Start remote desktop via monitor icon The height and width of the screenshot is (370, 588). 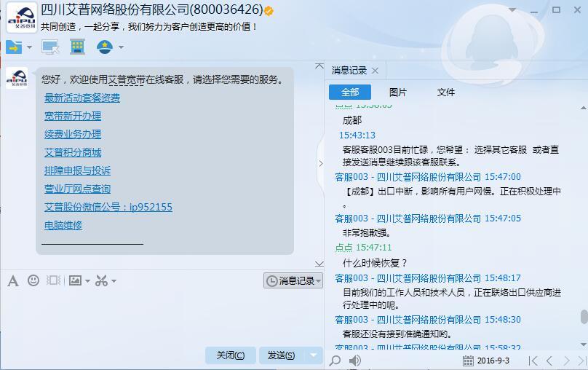(50, 47)
